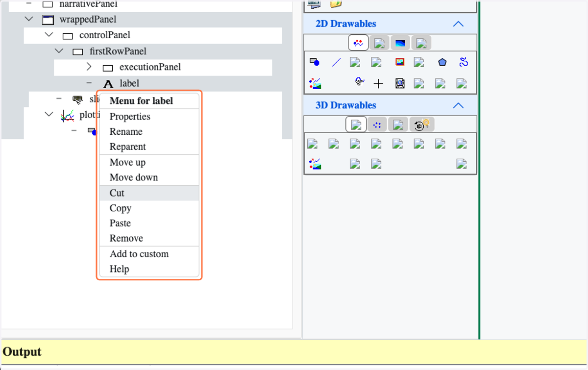Open the blue gradient field tab in 2D Drawables

400,43
